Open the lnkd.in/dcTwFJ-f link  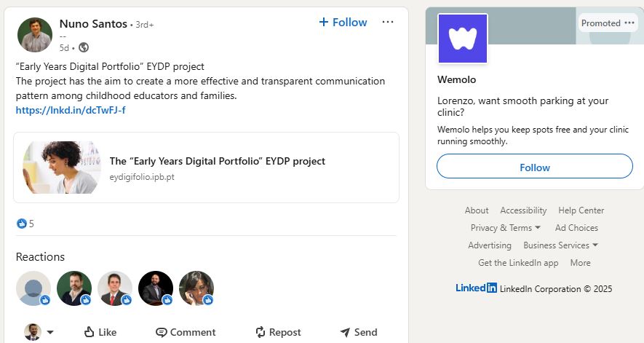point(71,110)
